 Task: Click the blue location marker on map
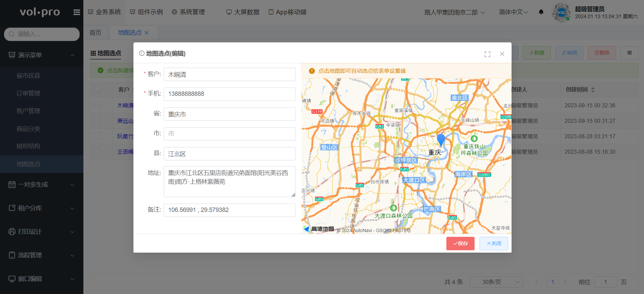[x=441, y=140]
